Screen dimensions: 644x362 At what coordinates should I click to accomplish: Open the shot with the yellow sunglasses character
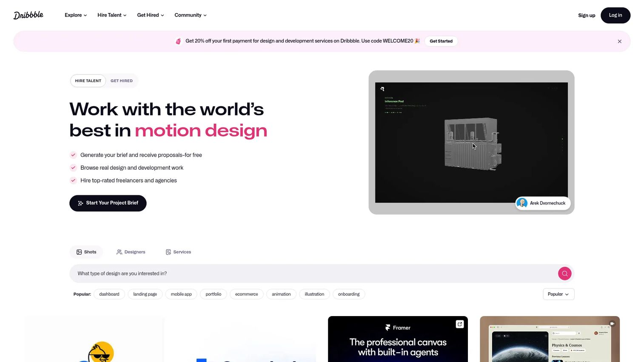click(94, 339)
